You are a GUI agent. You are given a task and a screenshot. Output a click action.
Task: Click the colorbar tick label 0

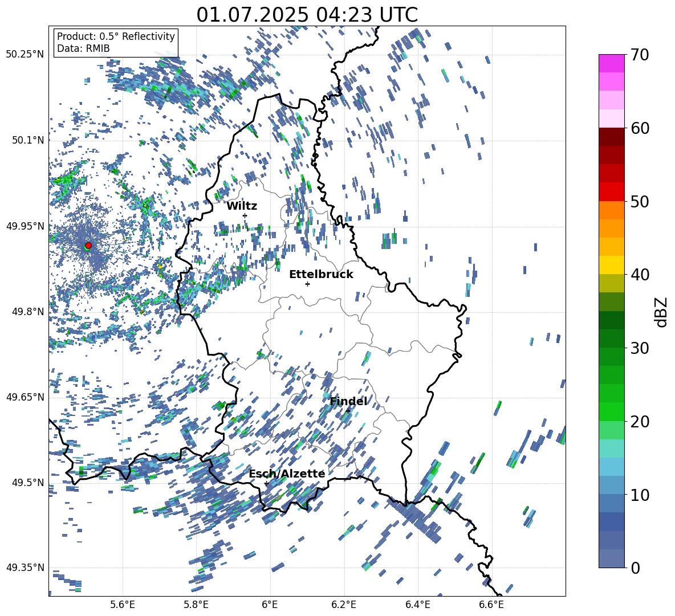click(x=635, y=568)
